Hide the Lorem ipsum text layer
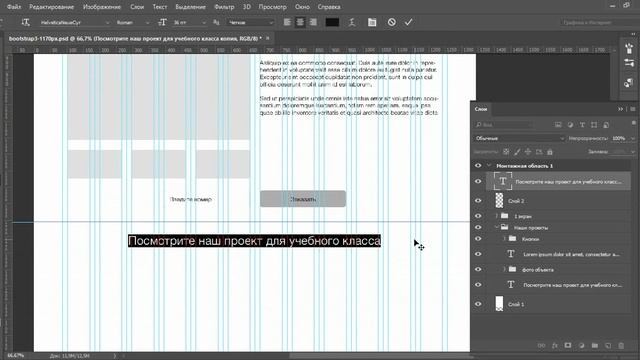This screenshot has height=360, width=640. (478, 254)
